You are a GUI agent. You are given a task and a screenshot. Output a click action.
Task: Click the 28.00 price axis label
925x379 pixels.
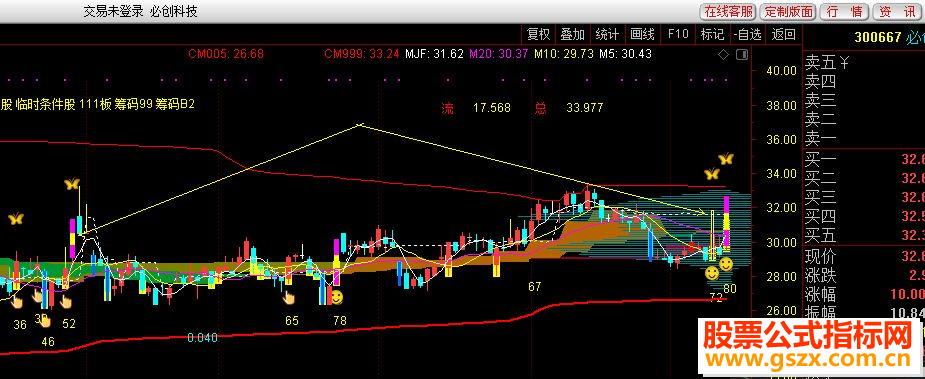[x=781, y=276]
